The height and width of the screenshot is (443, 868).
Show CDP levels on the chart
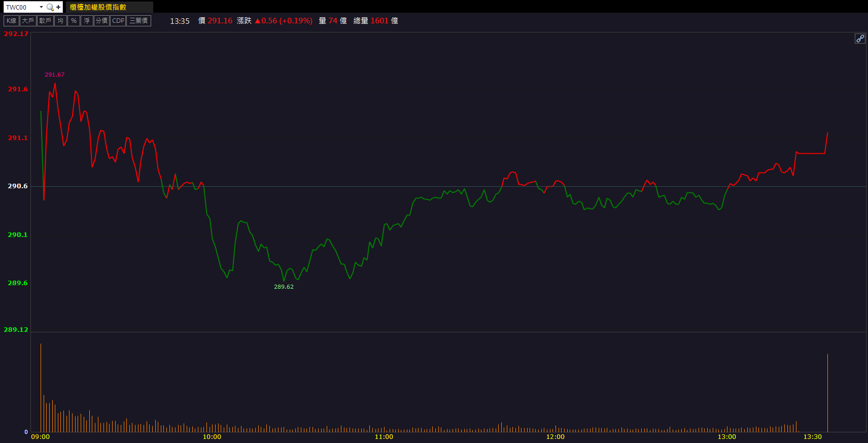(x=118, y=21)
